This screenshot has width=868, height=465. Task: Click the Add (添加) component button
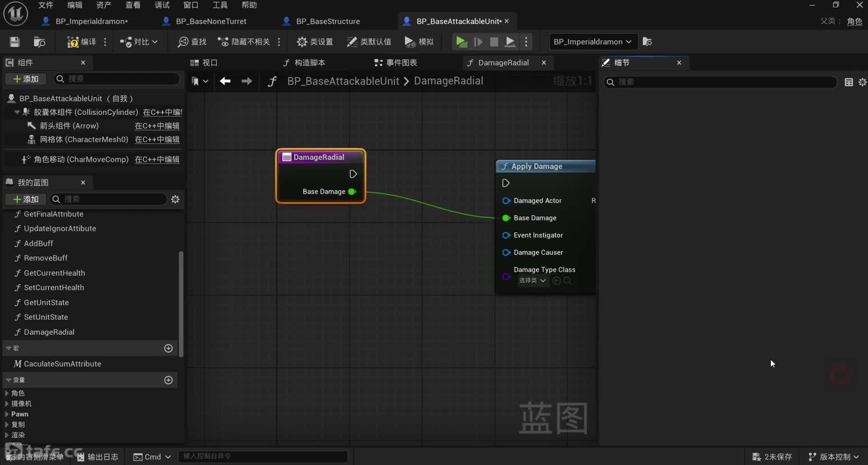pos(26,79)
